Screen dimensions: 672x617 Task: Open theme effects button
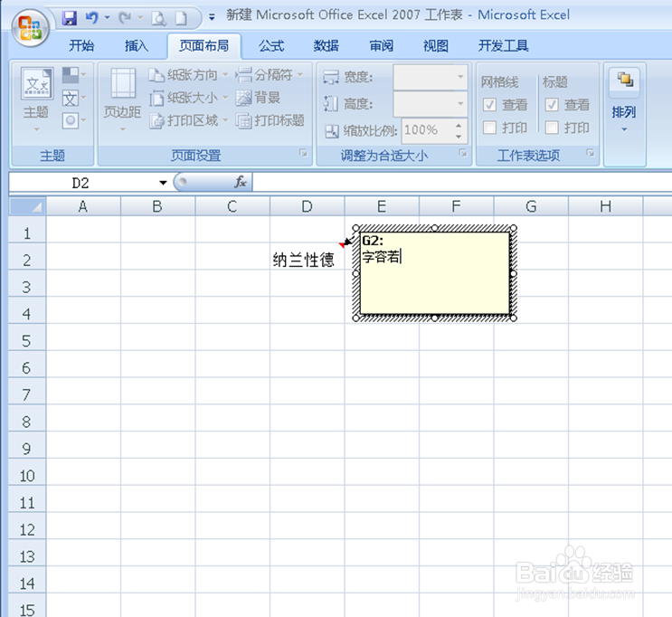(74, 120)
